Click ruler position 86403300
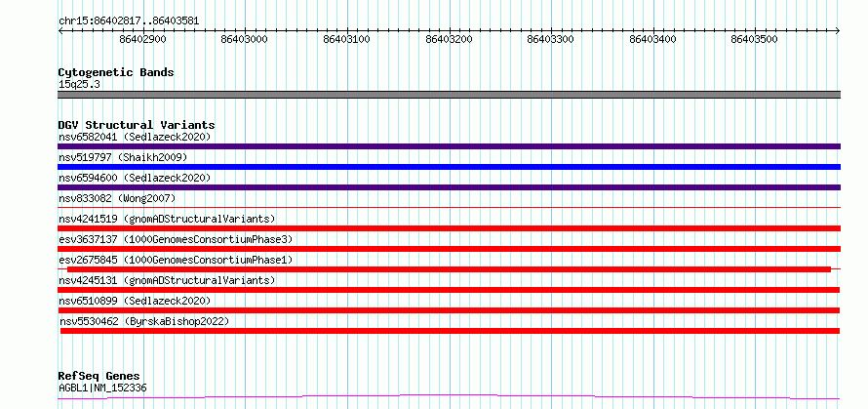This screenshot has height=409, width=868. (x=551, y=39)
